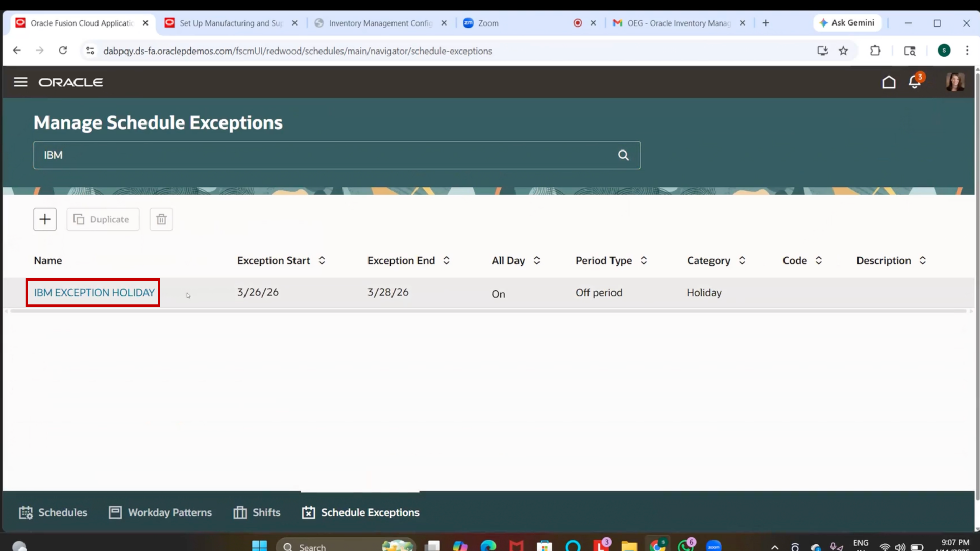The image size is (980, 551).
Task: Open a new browser tab
Action: pyautogui.click(x=766, y=23)
